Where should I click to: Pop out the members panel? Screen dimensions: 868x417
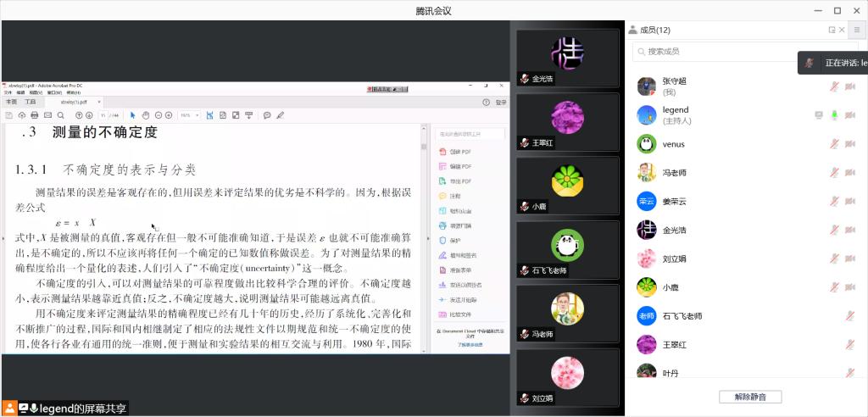[x=832, y=30]
